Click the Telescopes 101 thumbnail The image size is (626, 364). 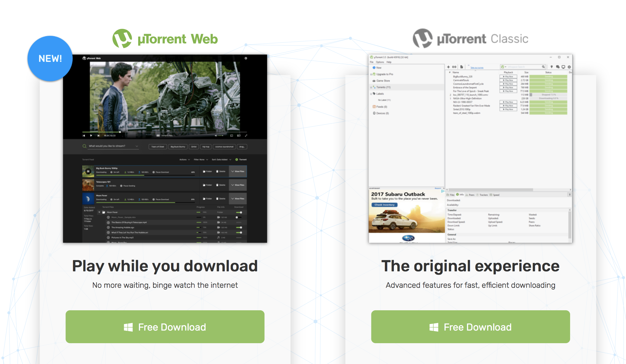88,185
